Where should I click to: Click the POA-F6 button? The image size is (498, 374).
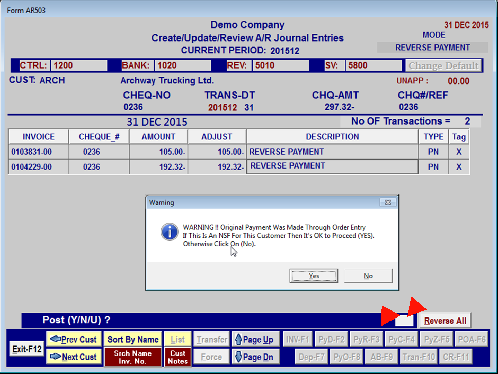[472, 339]
